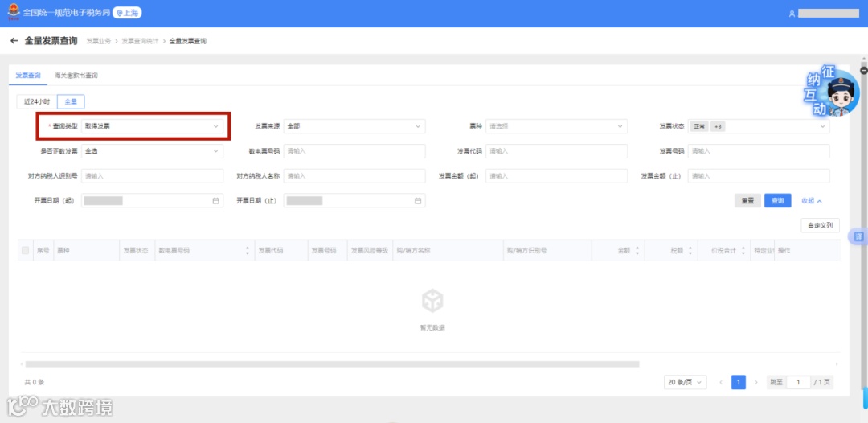This screenshot has width=868, height=423.
Task: Collapse filters with 收起
Action: (812, 201)
